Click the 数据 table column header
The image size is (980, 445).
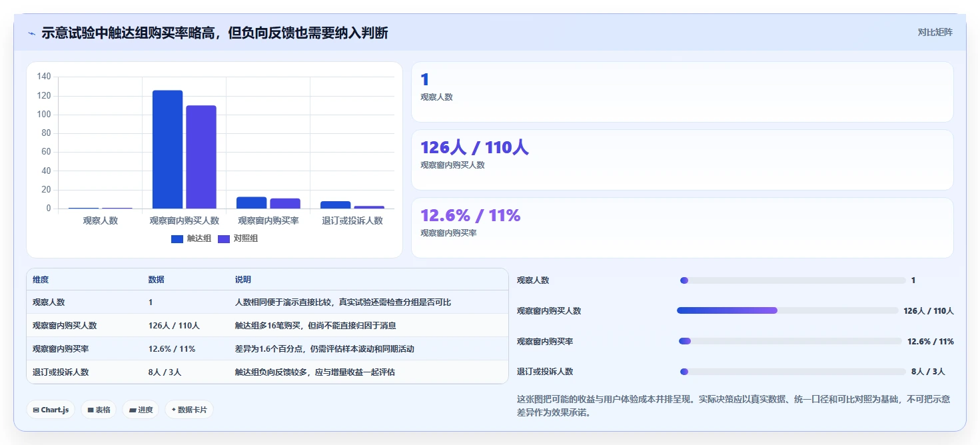[x=156, y=280]
